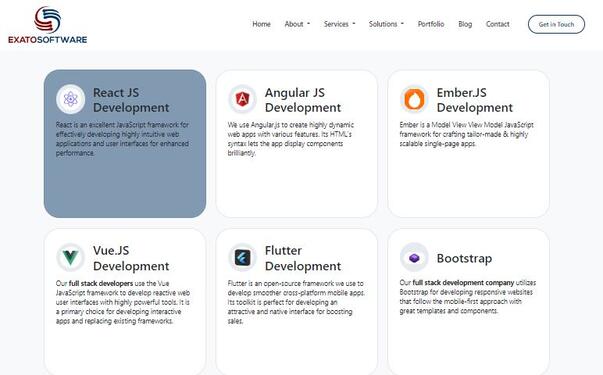Image resolution: width=603 pixels, height=375 pixels.
Task: Expand the Solutions dropdown menu
Action: 386,24
